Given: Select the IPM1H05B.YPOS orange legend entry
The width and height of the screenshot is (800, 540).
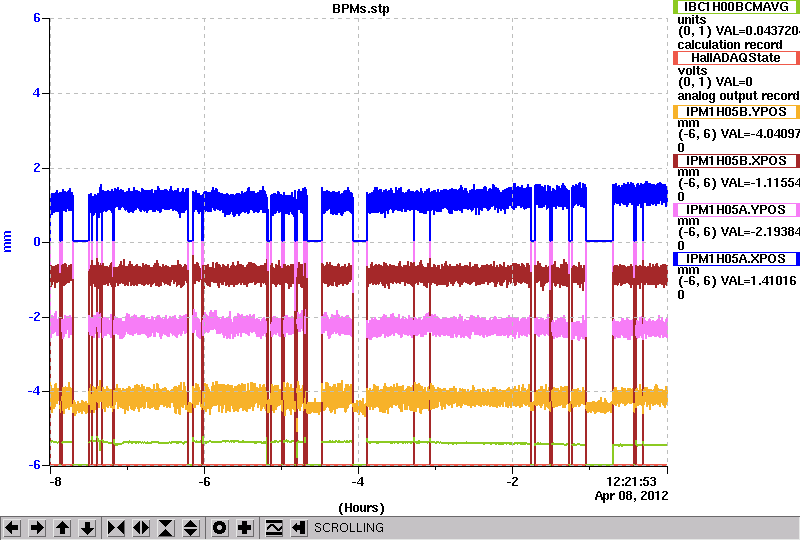Looking at the screenshot, I should [736, 112].
